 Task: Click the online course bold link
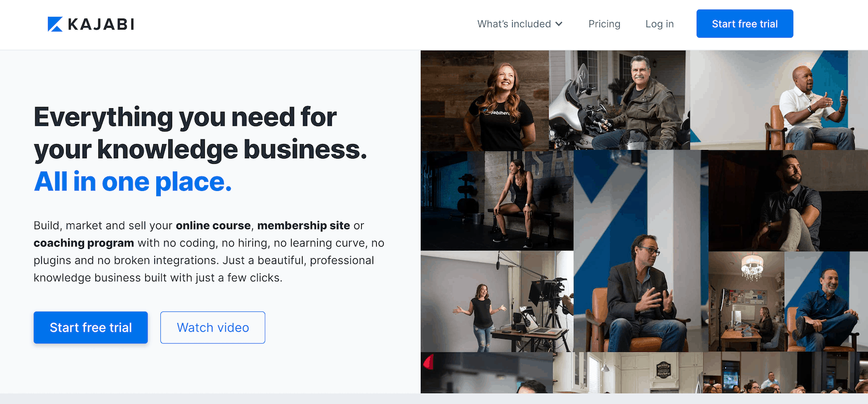214,226
